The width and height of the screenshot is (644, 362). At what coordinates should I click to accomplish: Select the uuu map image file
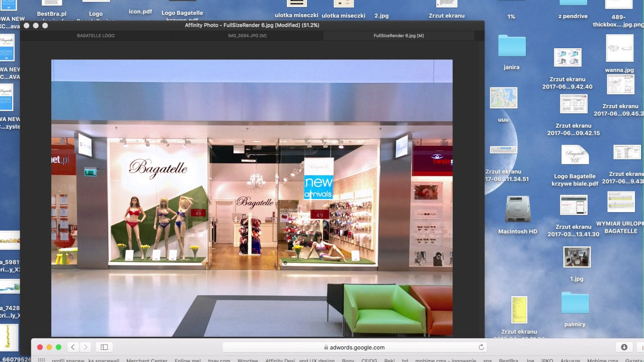(504, 98)
